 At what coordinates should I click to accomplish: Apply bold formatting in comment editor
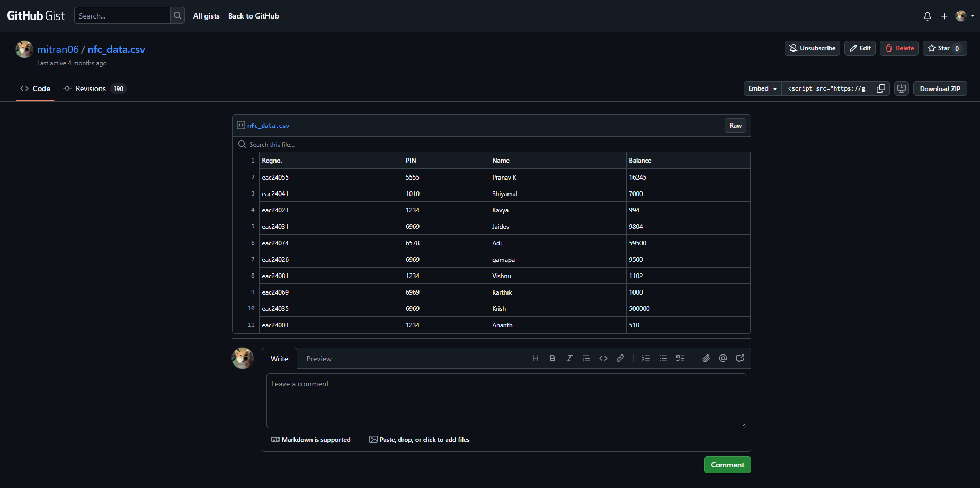pos(552,359)
